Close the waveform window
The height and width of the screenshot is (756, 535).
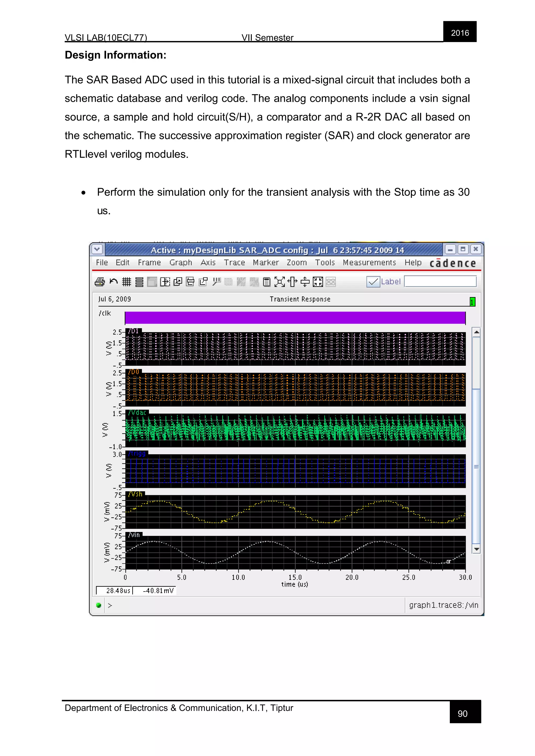pos(475,249)
